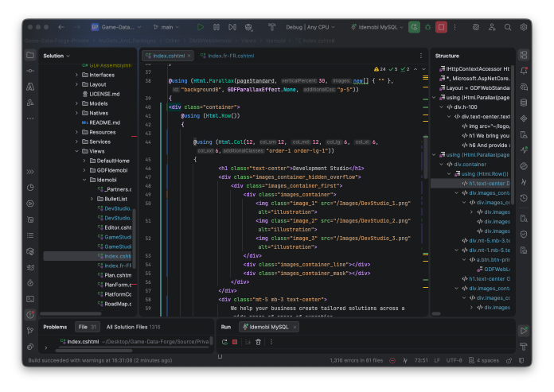Click the Debug bug icon in toolbar
The image size is (554, 392).
click(x=428, y=27)
